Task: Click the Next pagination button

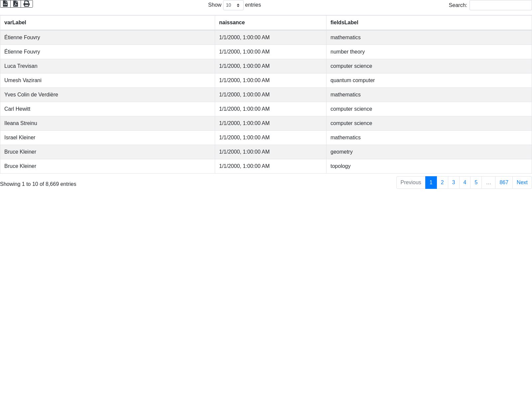Action: pyautogui.click(x=522, y=183)
